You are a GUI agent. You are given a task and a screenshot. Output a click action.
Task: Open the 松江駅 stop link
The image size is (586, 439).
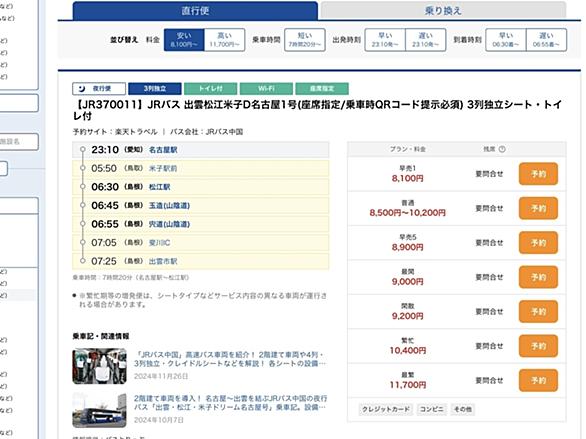click(x=160, y=187)
